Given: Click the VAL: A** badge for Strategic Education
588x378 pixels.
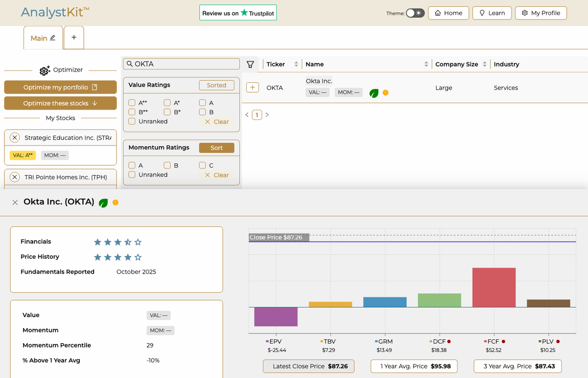Looking at the screenshot, I should click(x=23, y=155).
